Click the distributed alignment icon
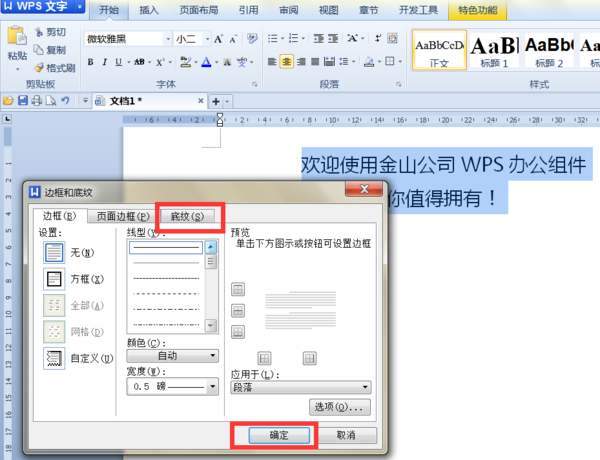The width and height of the screenshot is (600, 460). (329, 62)
